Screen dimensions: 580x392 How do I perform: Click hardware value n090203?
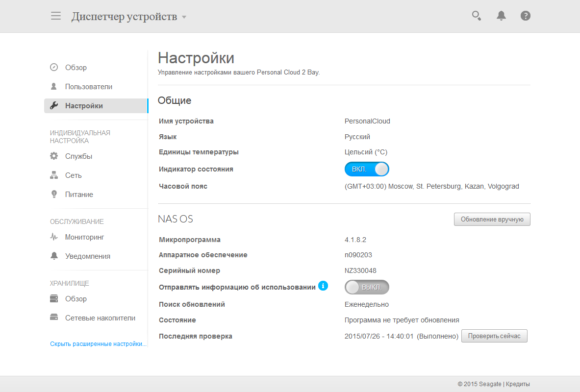pyautogui.click(x=358, y=255)
